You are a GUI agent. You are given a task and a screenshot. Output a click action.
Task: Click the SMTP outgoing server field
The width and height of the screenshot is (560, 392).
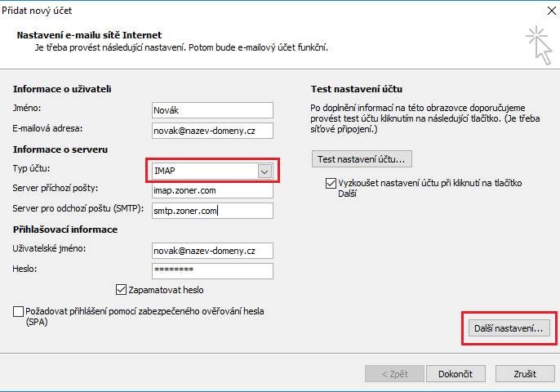coord(212,211)
